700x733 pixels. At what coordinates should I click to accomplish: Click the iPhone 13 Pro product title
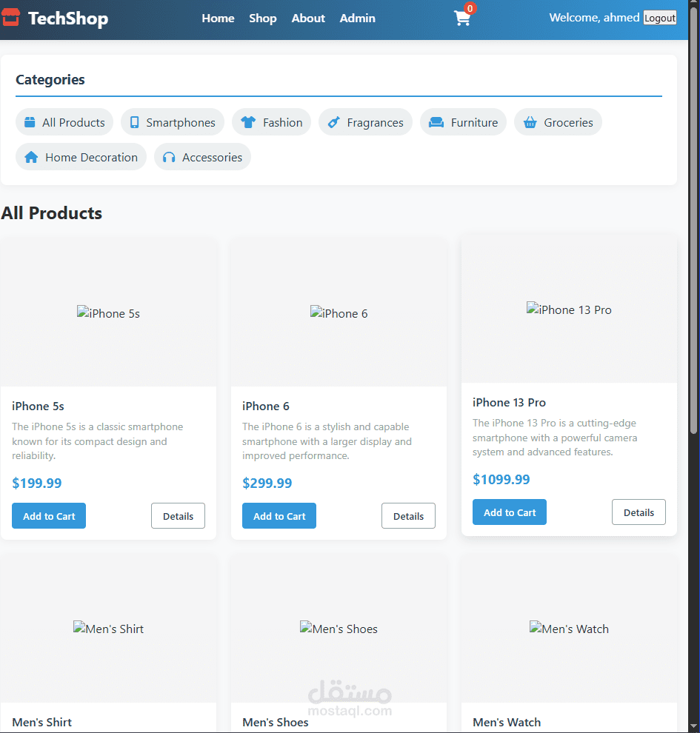tap(509, 403)
